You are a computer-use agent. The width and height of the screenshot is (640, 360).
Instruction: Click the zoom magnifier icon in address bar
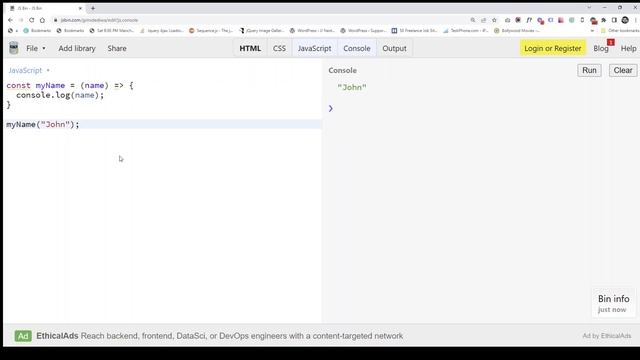(473, 20)
